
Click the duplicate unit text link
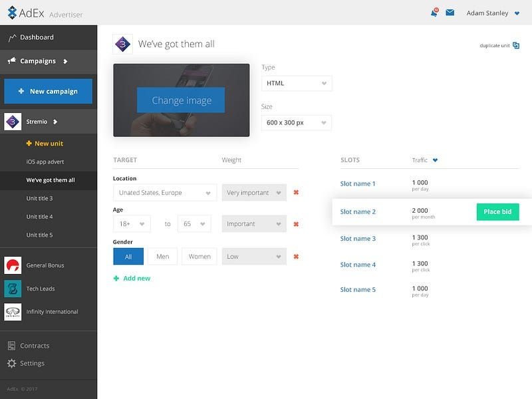(x=494, y=45)
